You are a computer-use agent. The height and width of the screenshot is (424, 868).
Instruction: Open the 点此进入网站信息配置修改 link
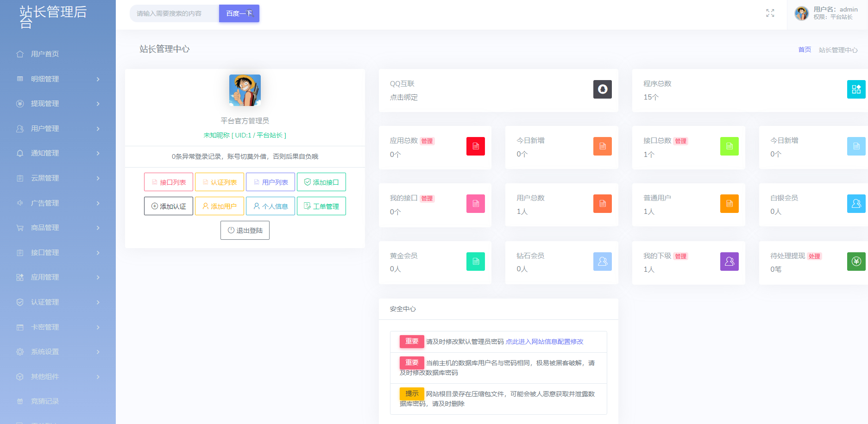point(544,342)
